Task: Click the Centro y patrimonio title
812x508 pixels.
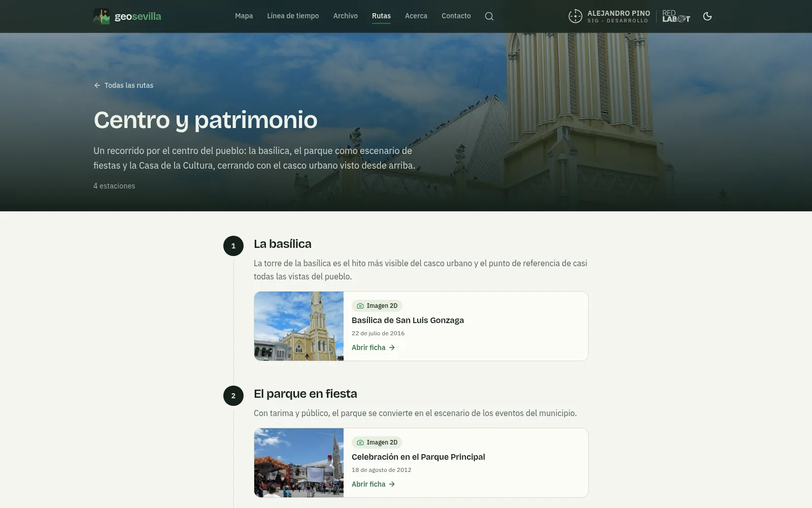Action: coord(206,120)
